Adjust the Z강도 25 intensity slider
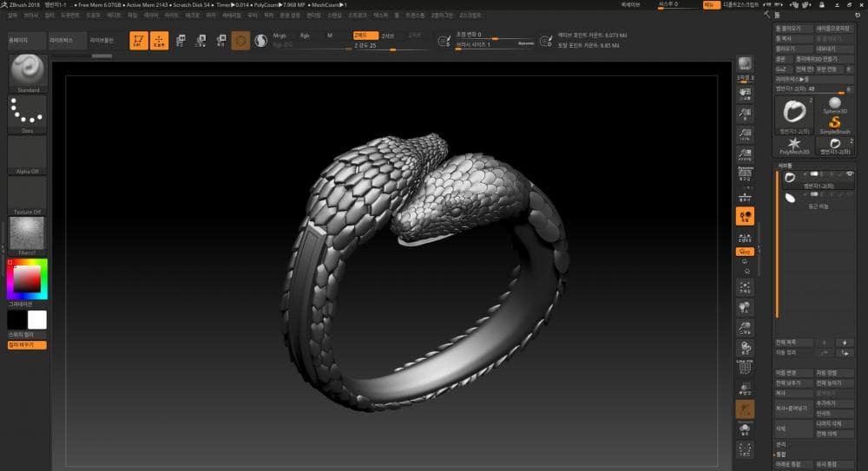Screen dimensions: 868x471 click(x=391, y=46)
